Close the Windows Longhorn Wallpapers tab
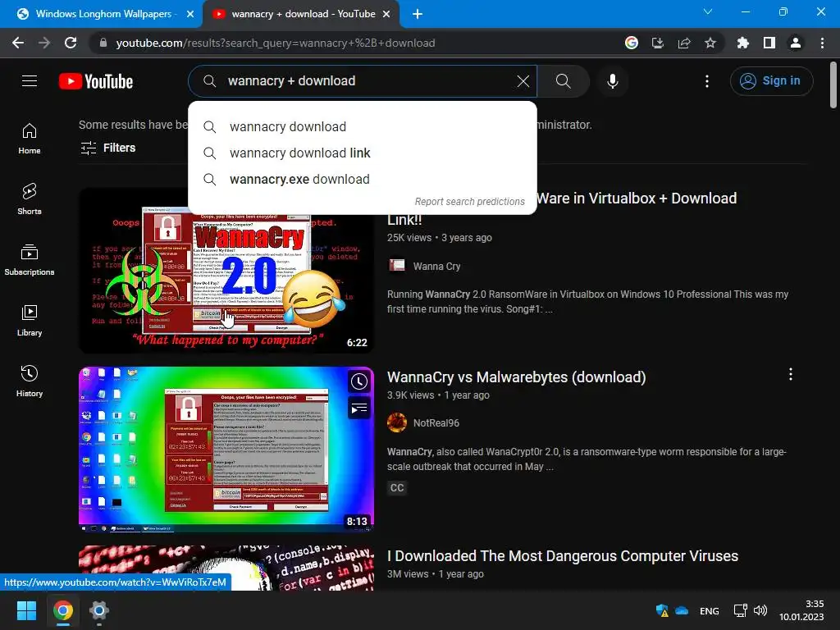This screenshot has height=630, width=840. (190, 14)
